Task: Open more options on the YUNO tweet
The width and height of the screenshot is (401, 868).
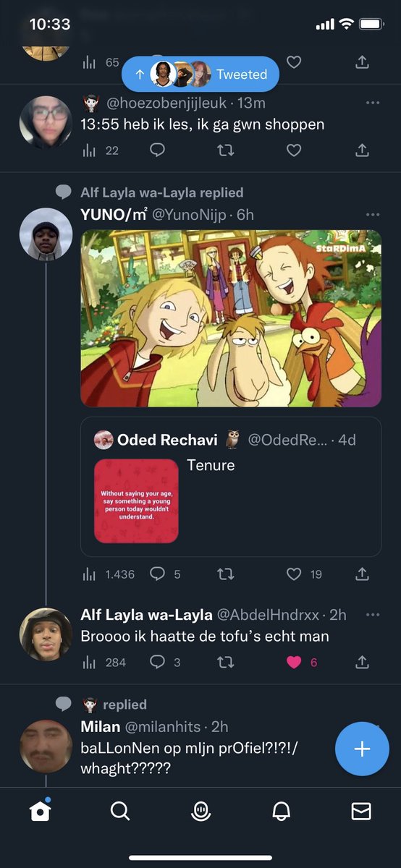Action: [x=373, y=215]
